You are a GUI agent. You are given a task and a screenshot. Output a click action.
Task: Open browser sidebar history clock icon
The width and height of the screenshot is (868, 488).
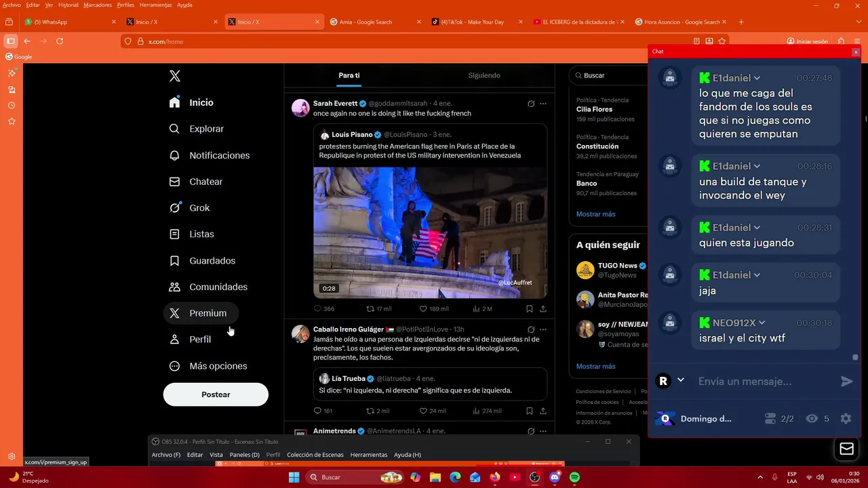12,105
